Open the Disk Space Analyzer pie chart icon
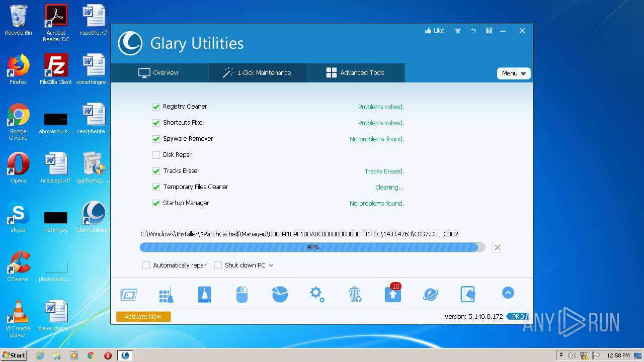 pos(280,294)
